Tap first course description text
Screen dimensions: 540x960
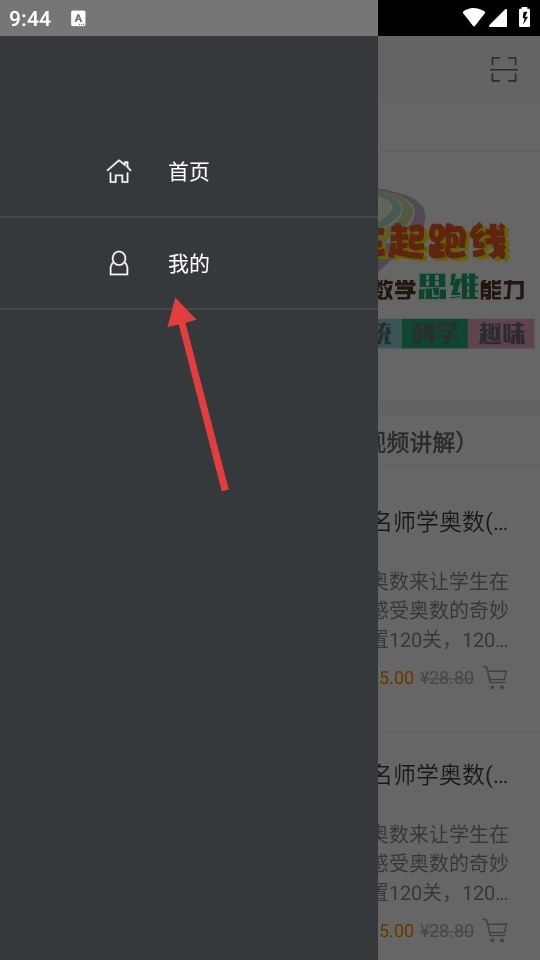pos(443,610)
